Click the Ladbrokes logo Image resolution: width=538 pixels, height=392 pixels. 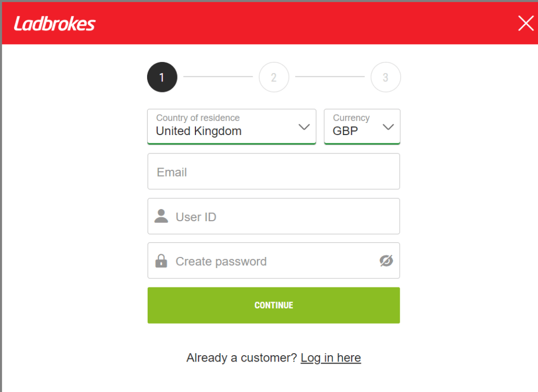coord(55,24)
